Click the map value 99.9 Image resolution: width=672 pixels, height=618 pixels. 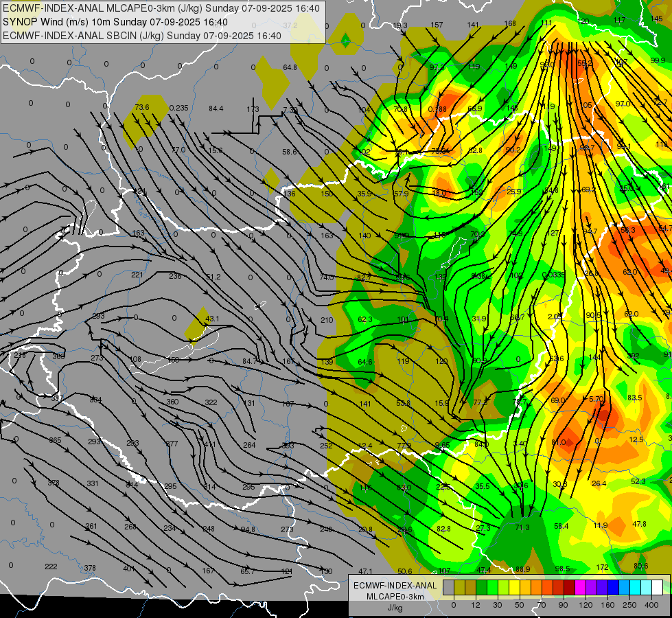tap(658, 60)
